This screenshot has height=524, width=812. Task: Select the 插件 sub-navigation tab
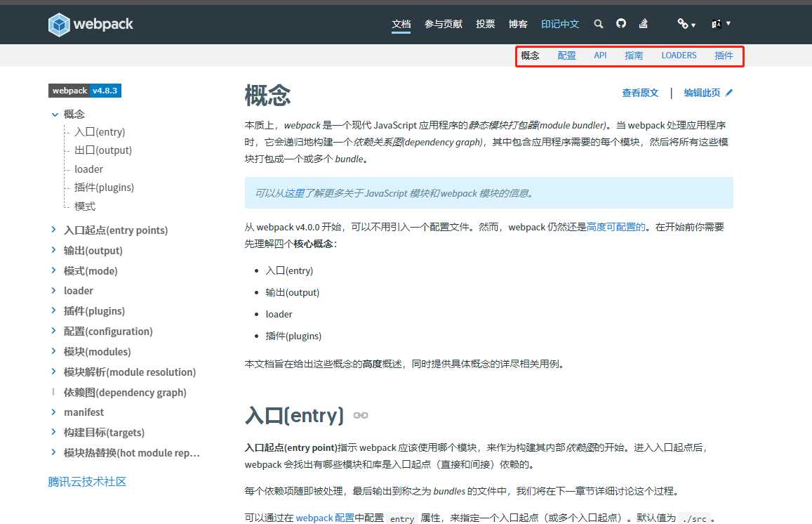pos(724,55)
